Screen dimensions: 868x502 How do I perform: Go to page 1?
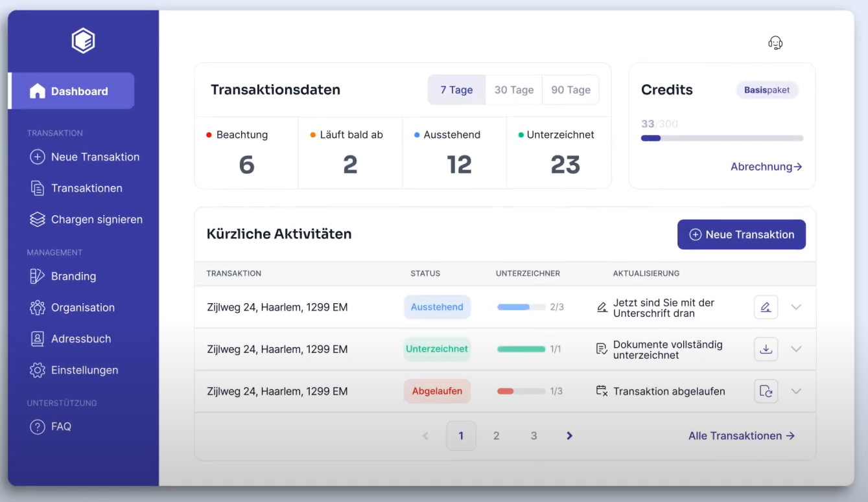[x=461, y=436]
